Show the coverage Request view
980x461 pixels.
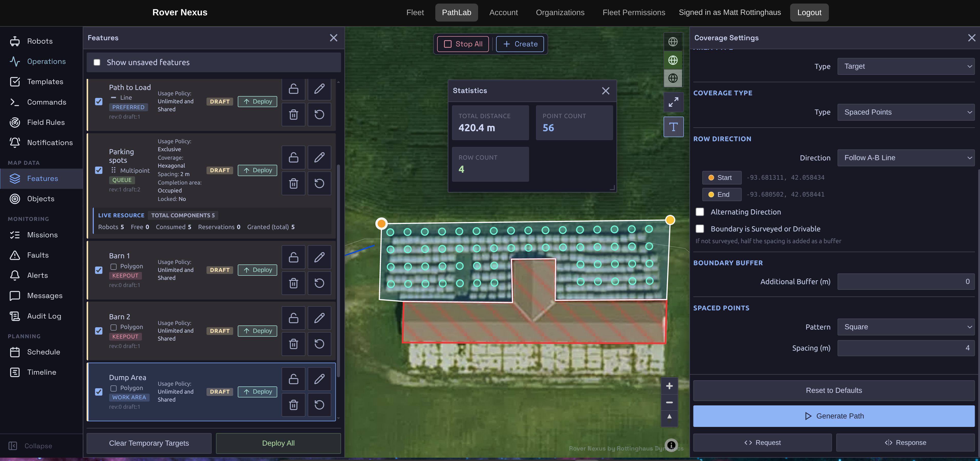click(762, 443)
